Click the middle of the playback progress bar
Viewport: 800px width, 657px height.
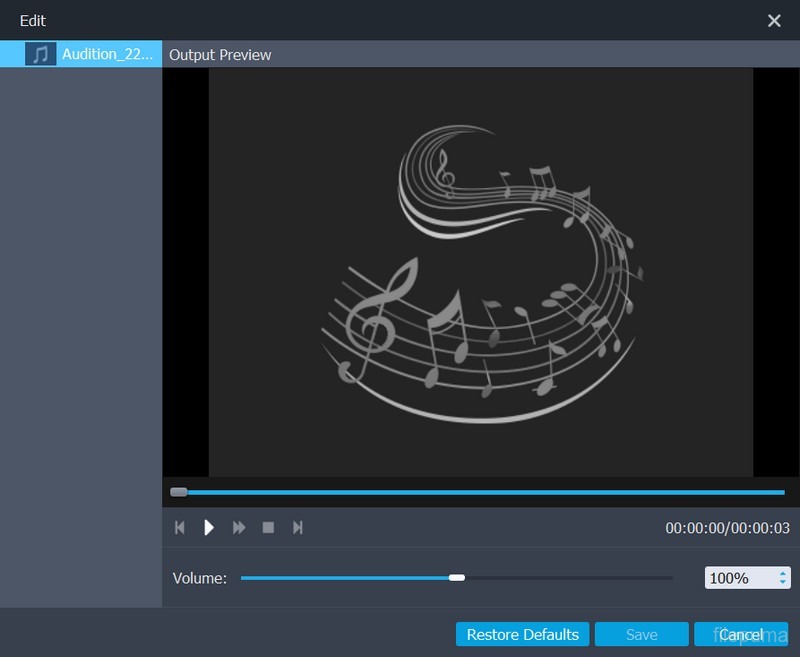tap(480, 492)
